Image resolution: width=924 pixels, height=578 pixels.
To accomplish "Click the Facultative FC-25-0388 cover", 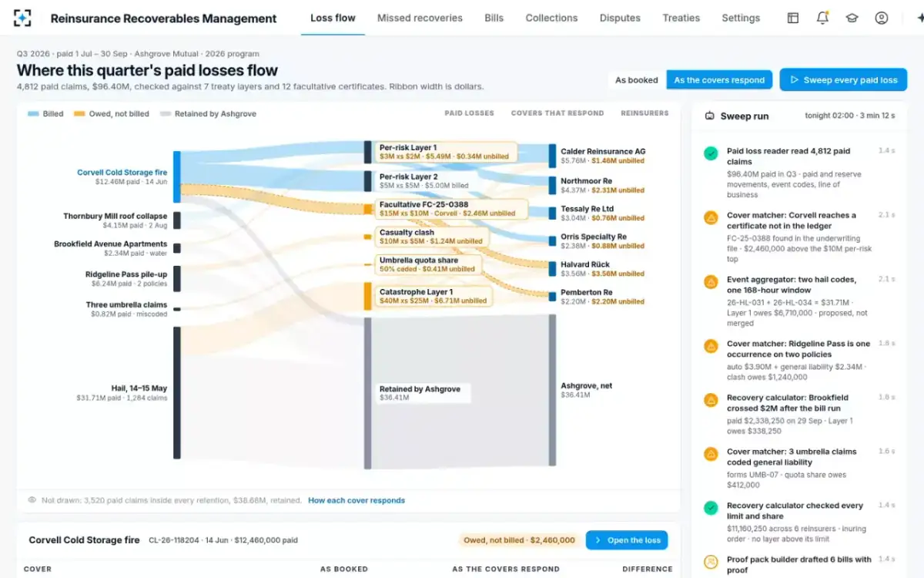I will 450,209.
